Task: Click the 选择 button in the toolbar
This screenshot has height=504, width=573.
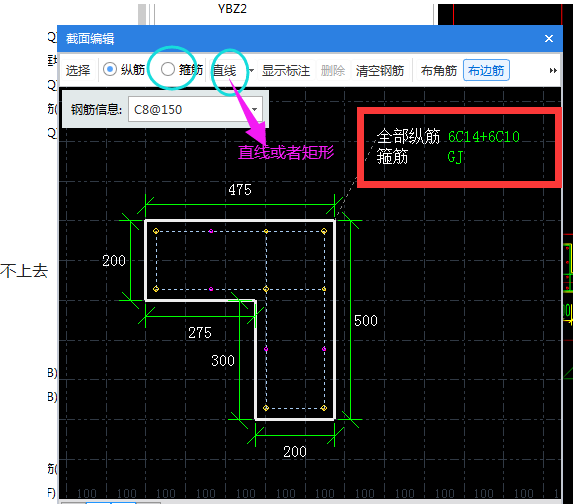Action: (78, 71)
